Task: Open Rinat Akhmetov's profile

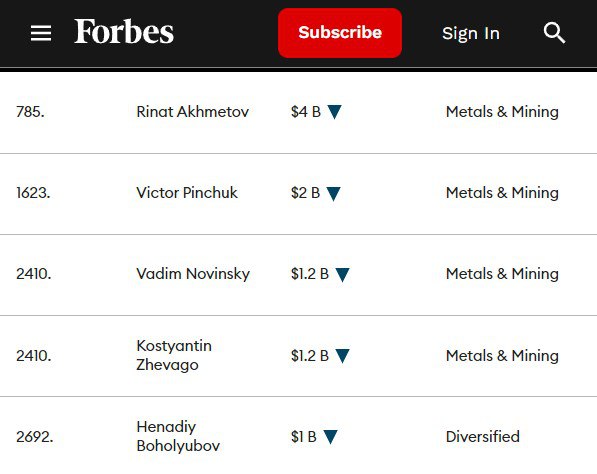Action: click(x=193, y=112)
